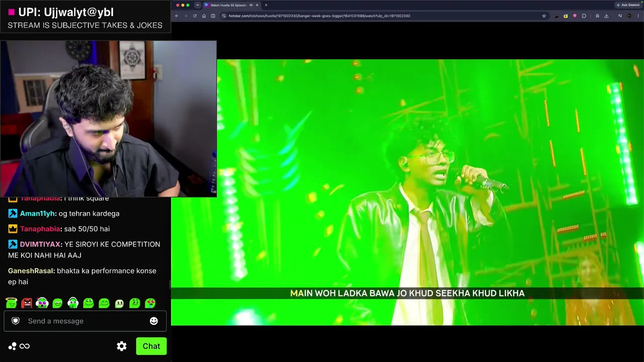
Task: Open a new browser tab
Action: tap(266, 5)
